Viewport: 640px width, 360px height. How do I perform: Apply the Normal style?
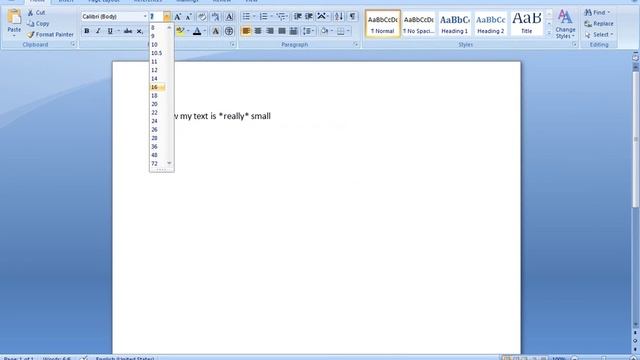click(x=383, y=24)
